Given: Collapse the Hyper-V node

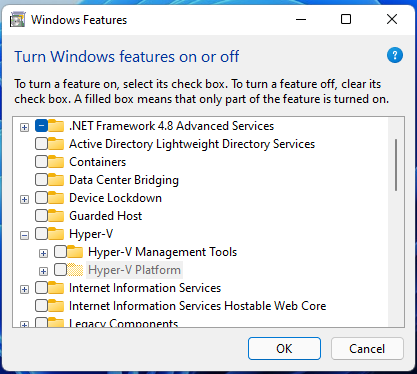Looking at the screenshot, I should tap(24, 235).
